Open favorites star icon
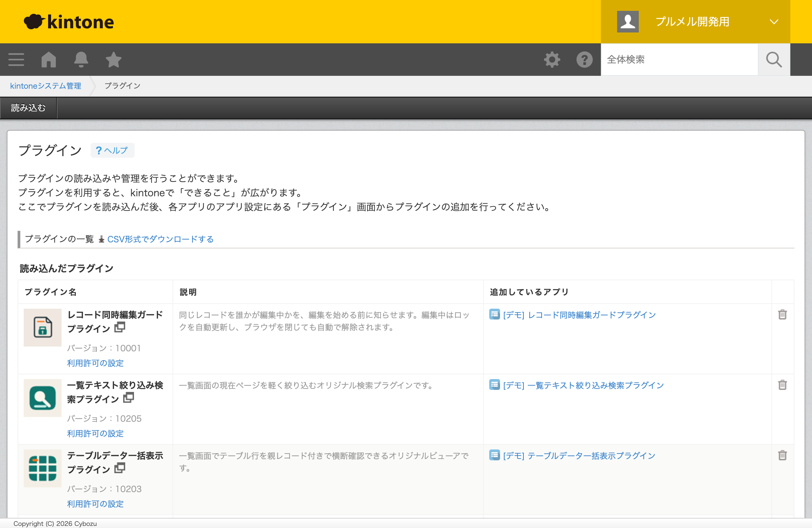The width and height of the screenshot is (812, 528). click(113, 59)
